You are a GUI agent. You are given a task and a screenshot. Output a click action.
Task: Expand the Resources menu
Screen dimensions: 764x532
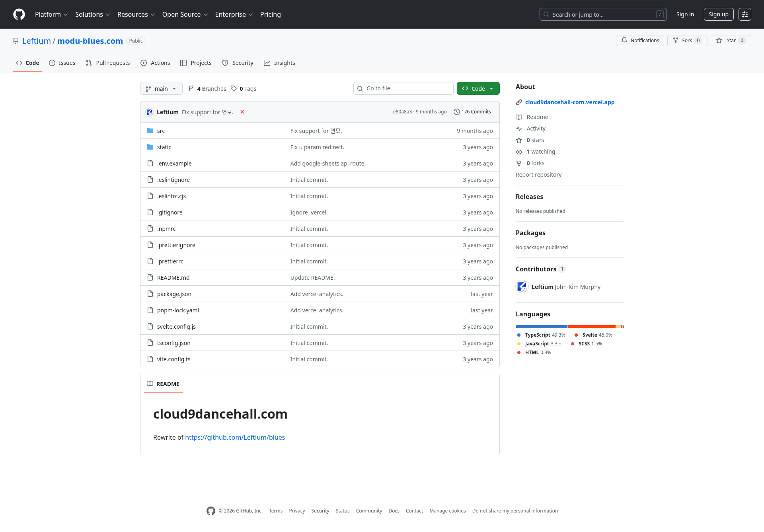[x=136, y=14]
